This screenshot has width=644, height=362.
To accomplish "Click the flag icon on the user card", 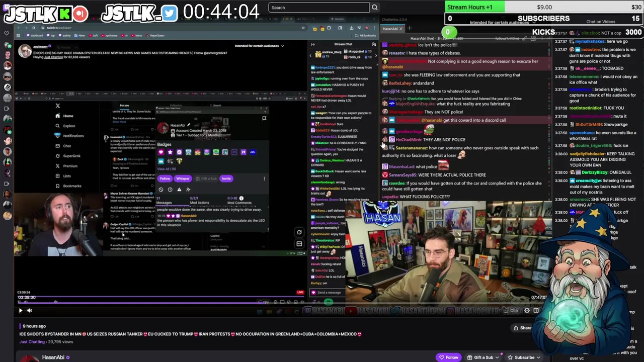I will pyautogui.click(x=264, y=118).
